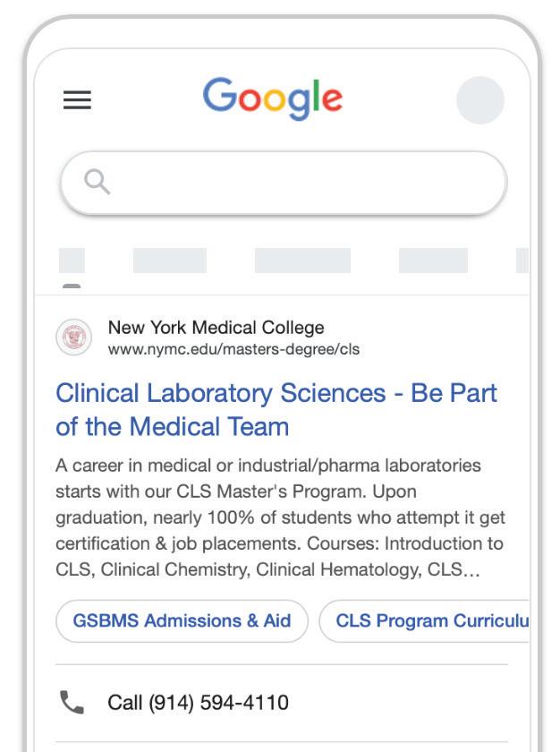Image resolution: width=560 pixels, height=752 pixels.
Task: Click the search magnifier icon
Action: click(x=98, y=183)
